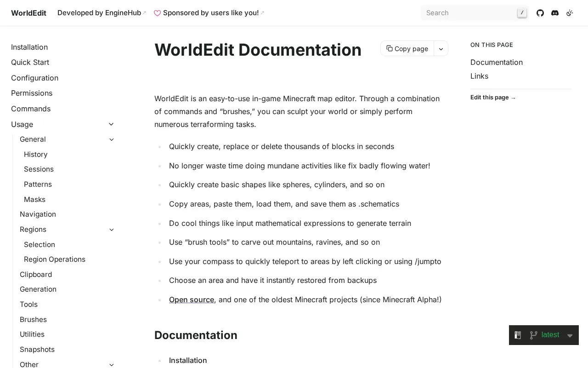This screenshot has height=368, width=588.
Task: Open the Selection page in sidebar
Action: coord(39,244)
